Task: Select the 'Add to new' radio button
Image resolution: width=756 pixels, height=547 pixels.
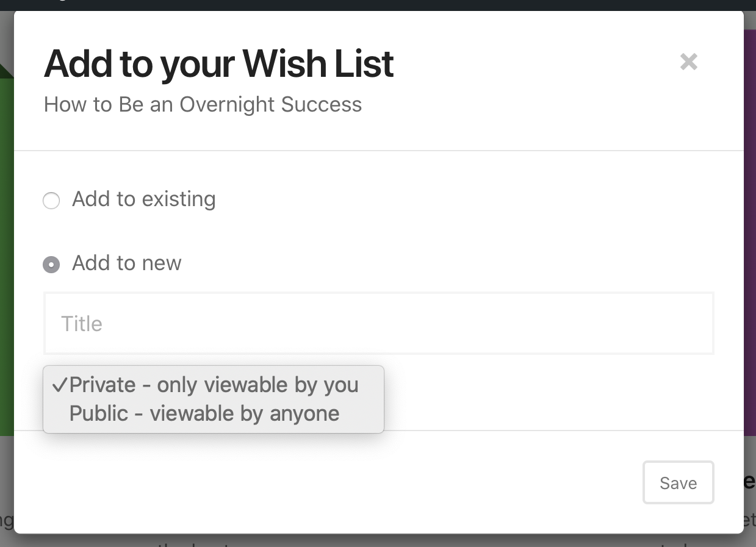Action: [51, 264]
